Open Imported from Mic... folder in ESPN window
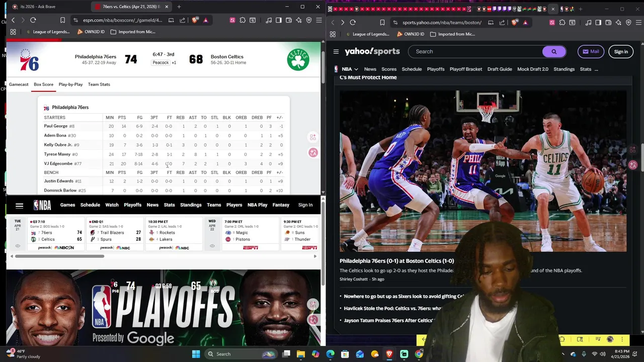Viewport: 644px width, 362px height. [x=133, y=32]
